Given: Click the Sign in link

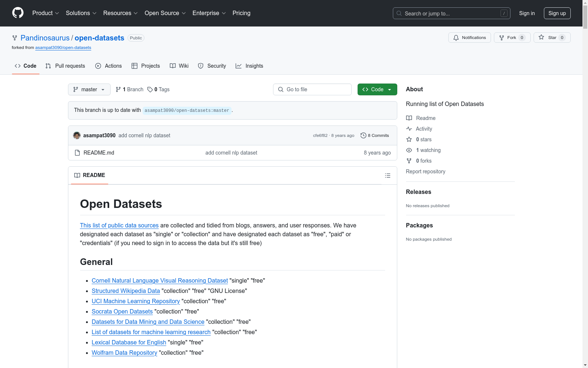Looking at the screenshot, I should pyautogui.click(x=527, y=13).
